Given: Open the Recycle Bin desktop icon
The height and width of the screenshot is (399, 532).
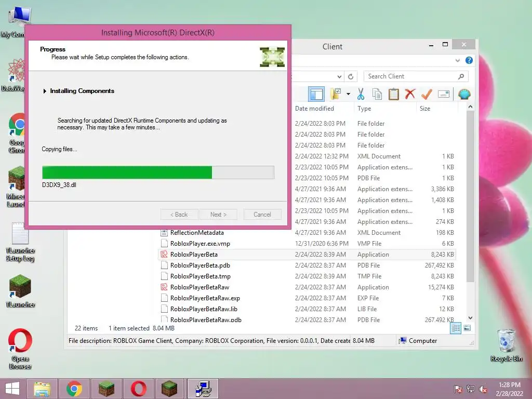Looking at the screenshot, I should (x=506, y=345).
